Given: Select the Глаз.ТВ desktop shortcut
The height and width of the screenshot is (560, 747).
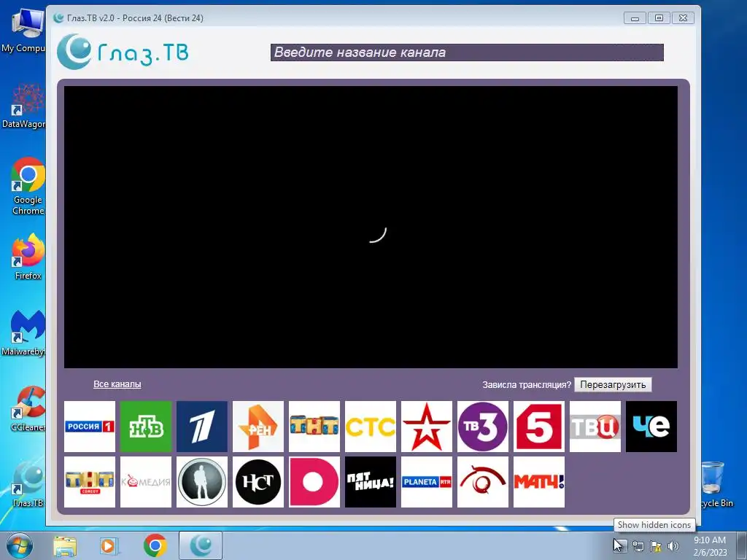Looking at the screenshot, I should click(28, 484).
